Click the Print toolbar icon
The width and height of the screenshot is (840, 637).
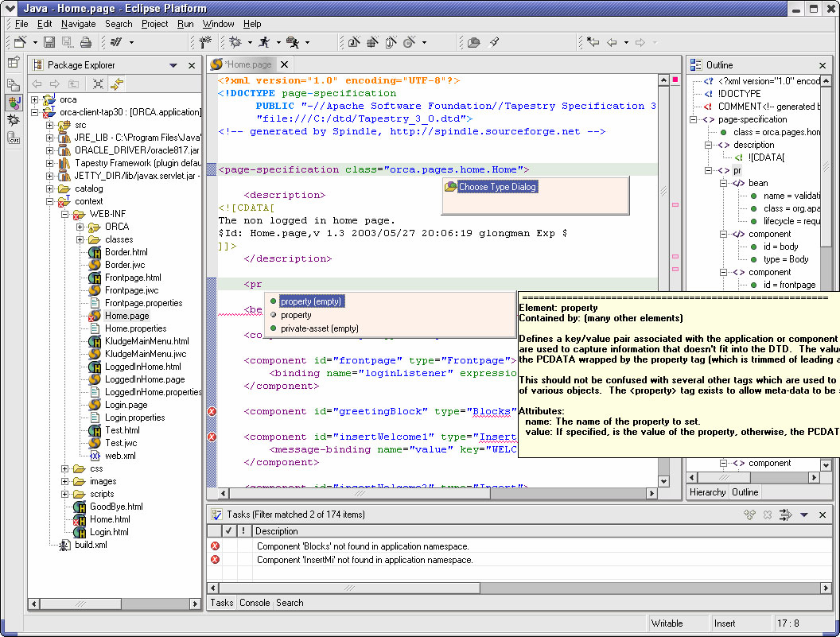85,42
